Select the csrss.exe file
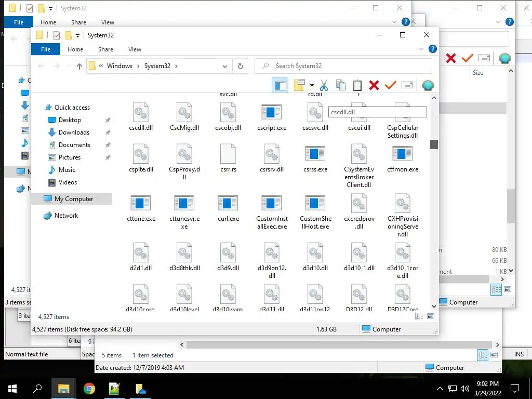 pyautogui.click(x=315, y=158)
